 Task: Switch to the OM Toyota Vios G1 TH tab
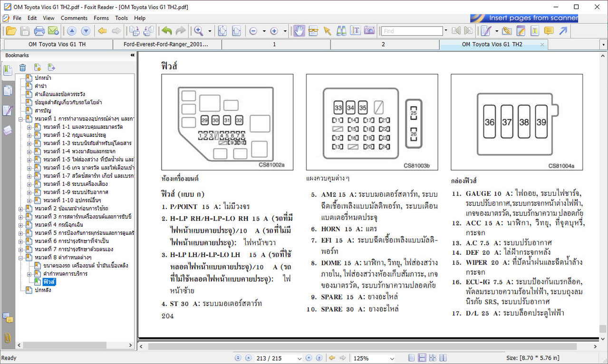click(58, 44)
